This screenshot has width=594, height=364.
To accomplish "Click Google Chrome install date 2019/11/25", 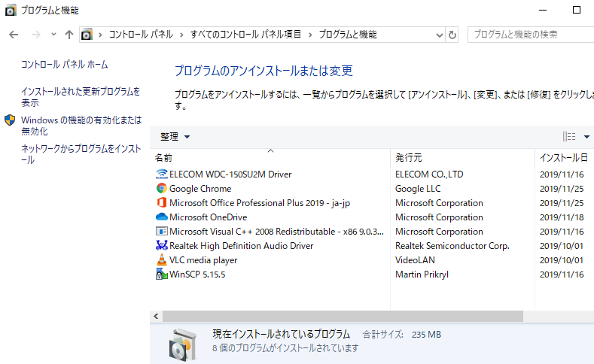I will (x=562, y=189).
